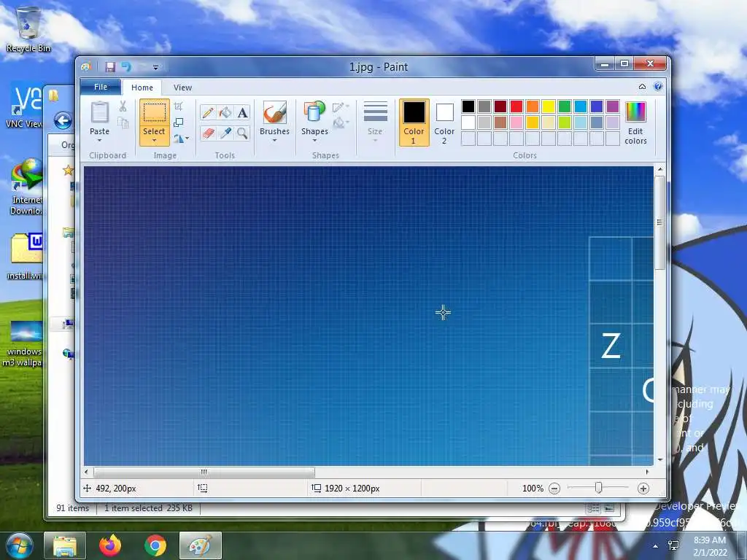Click the Paint Help question mark icon

click(658, 87)
